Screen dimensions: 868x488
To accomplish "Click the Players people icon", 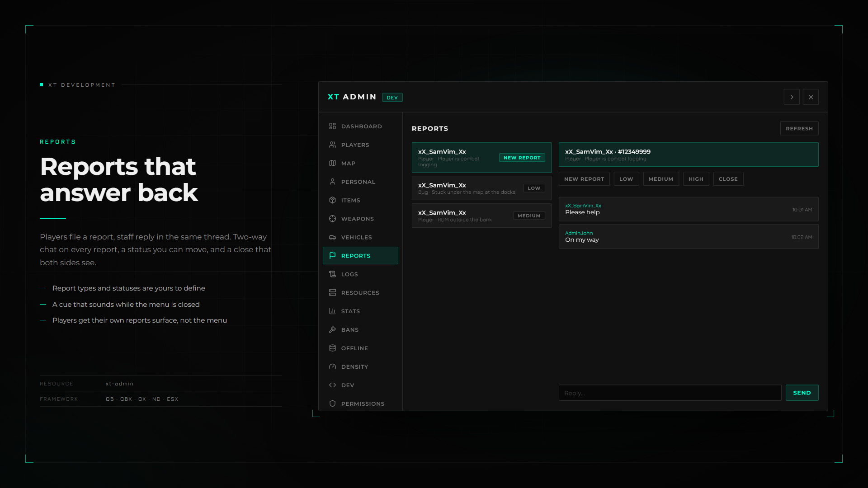I will (x=332, y=145).
